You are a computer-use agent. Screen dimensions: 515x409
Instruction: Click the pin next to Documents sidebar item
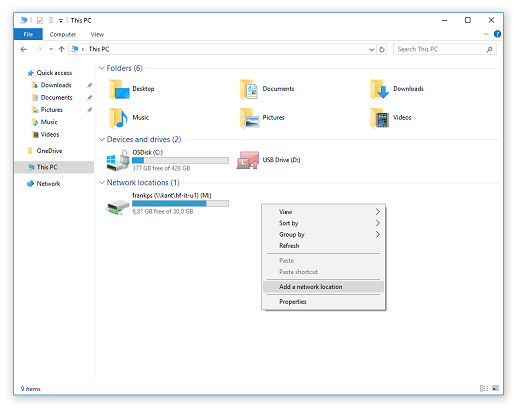(x=89, y=98)
